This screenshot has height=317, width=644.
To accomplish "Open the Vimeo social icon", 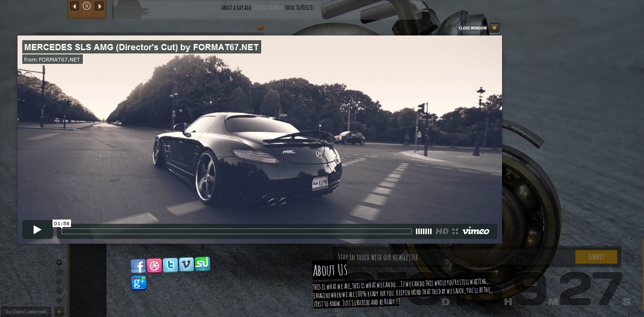I will (186, 265).
